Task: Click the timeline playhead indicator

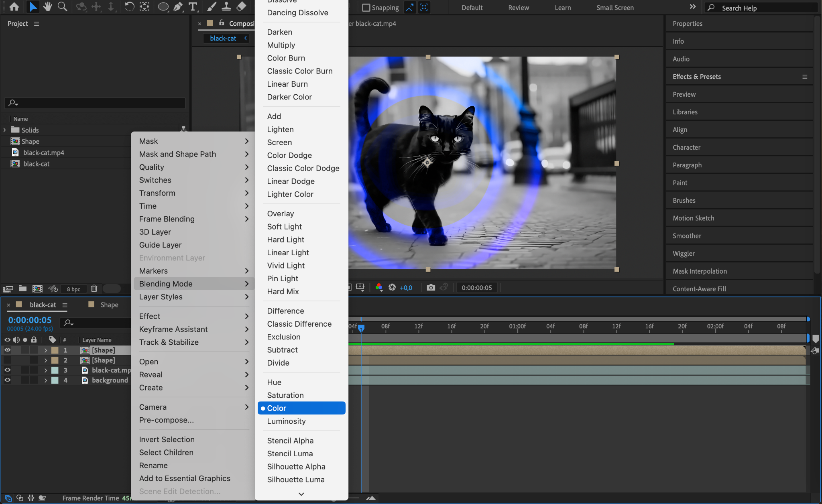Action: point(361,328)
